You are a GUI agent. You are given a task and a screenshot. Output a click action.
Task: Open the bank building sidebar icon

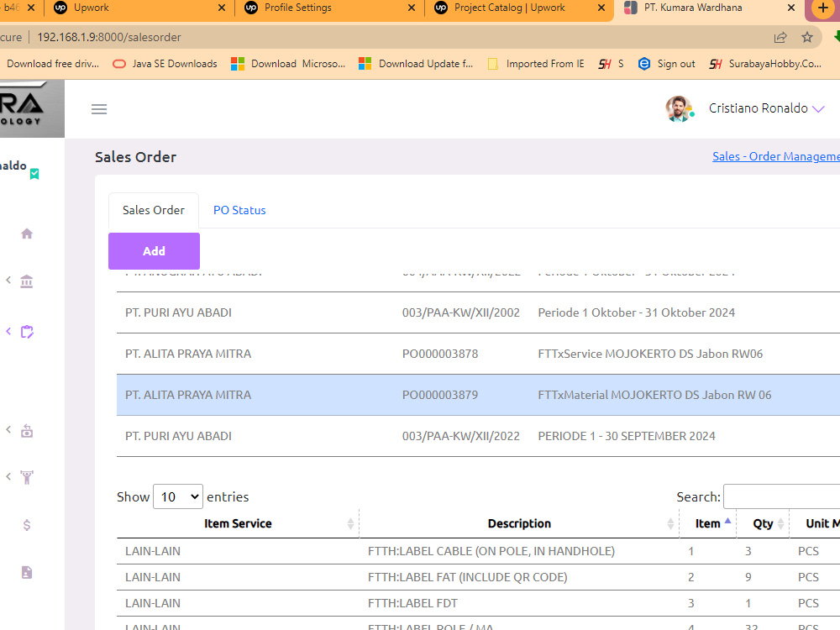(x=27, y=281)
